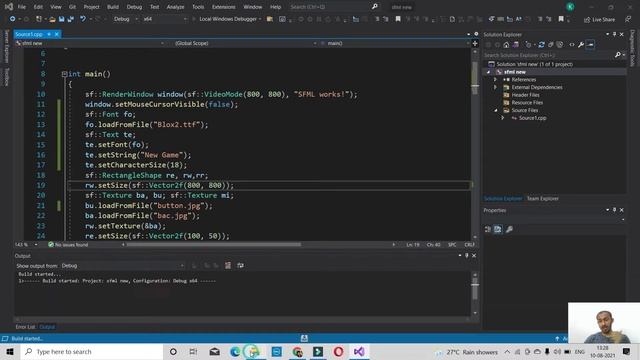Screen dimensions: 640x360
Task: Click the No issues found indicator
Action: tap(68, 245)
